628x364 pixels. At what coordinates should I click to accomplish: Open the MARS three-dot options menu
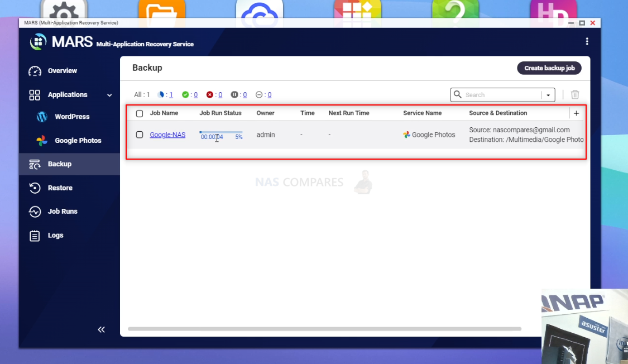[587, 41]
